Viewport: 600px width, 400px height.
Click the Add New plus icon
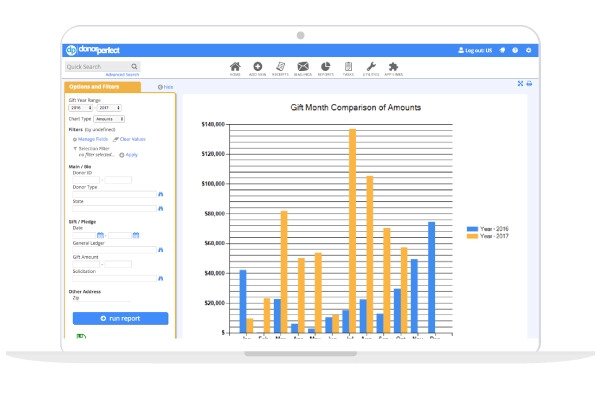coord(258,67)
